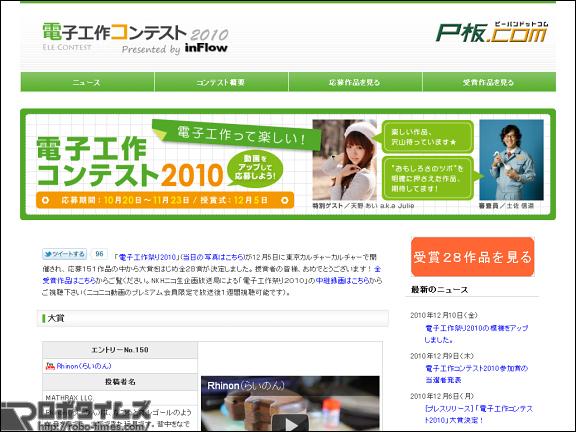576x432 pixels.
Task: Click the 電子工作コンテスト2010 main banner
Action: pyautogui.click(x=288, y=164)
